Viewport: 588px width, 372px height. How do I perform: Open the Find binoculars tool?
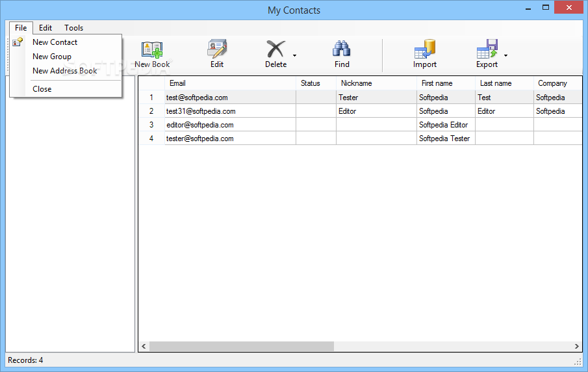coord(341,49)
